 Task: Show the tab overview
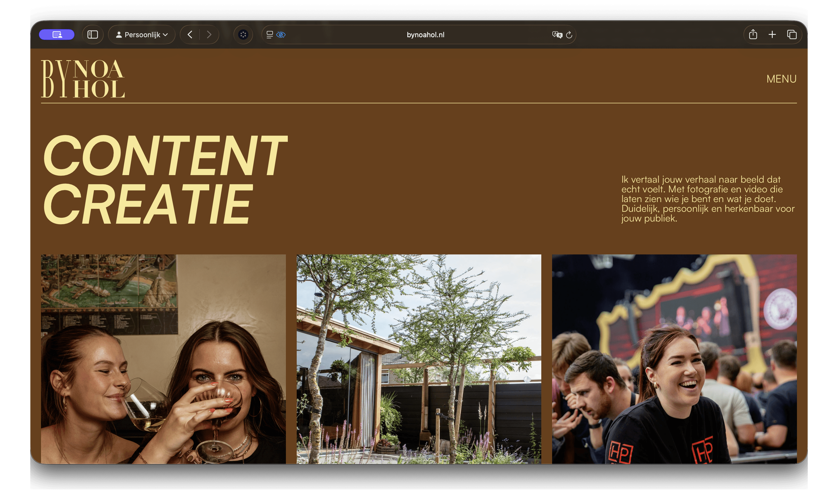[x=792, y=35]
